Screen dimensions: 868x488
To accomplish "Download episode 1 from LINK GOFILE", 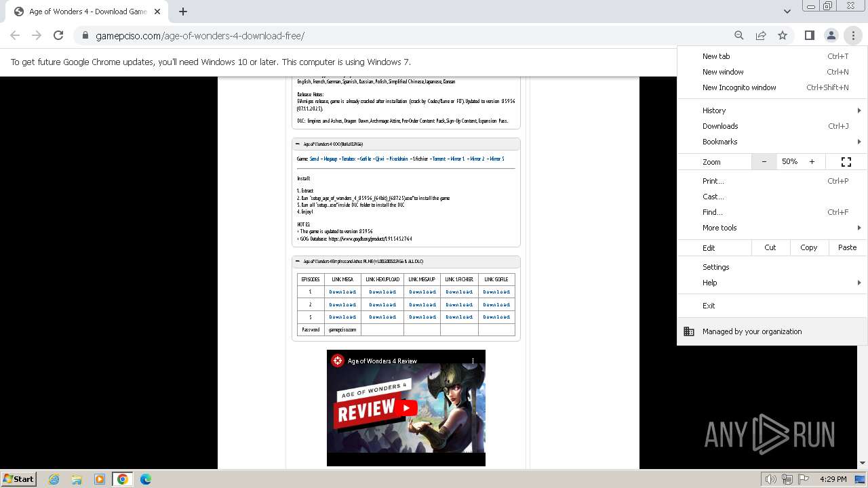I will click(x=496, y=292).
